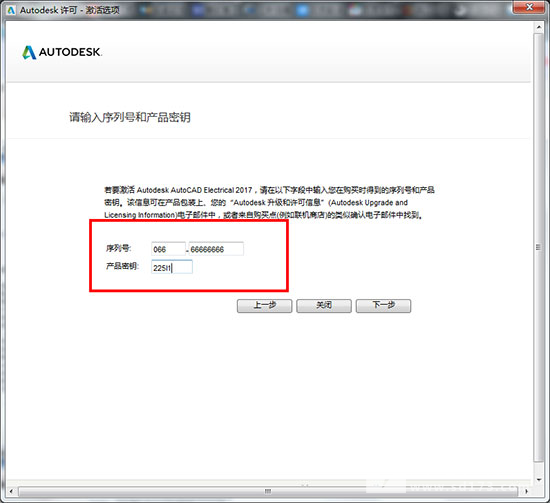The image size is (550, 503).
Task: Click the vertical scrollbar thumb
Action: click(539, 248)
